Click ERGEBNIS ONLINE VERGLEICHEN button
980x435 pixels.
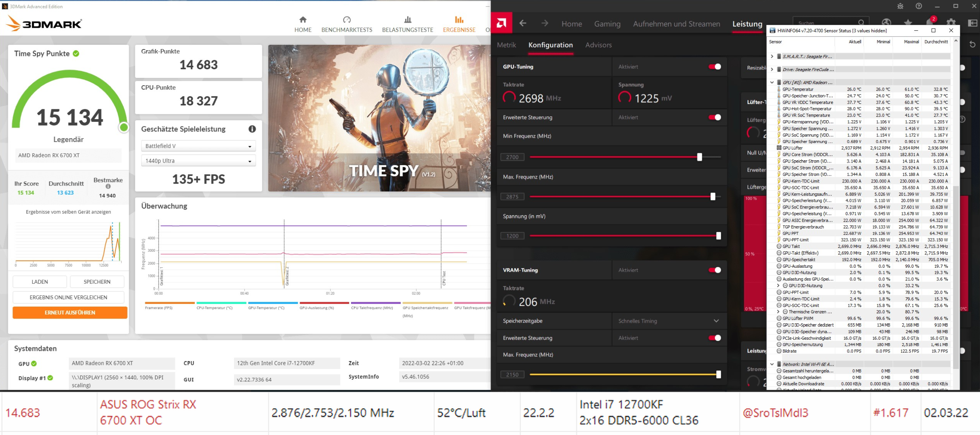coord(68,297)
